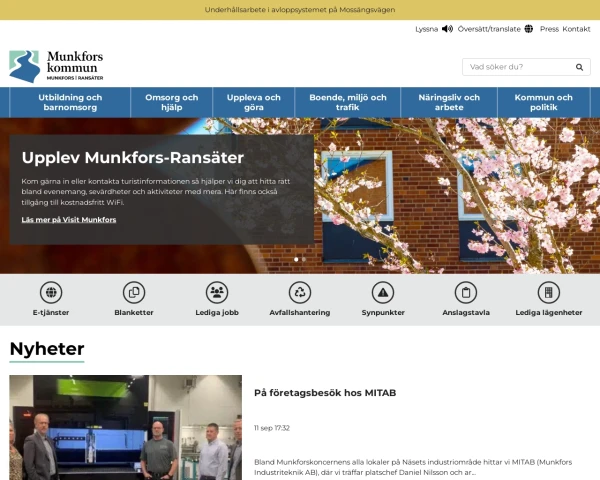Follow the Läs mer på Visit Munkfors link
The image size is (600, 480).
69,219
